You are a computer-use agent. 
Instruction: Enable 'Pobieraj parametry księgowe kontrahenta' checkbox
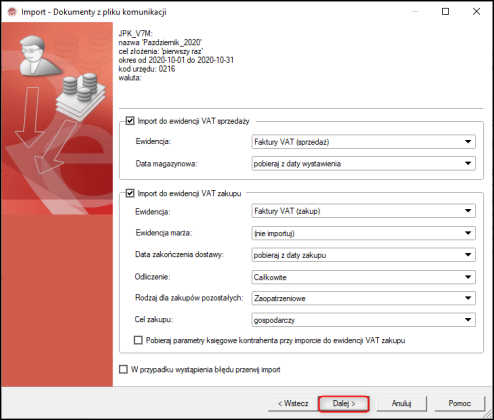138,340
